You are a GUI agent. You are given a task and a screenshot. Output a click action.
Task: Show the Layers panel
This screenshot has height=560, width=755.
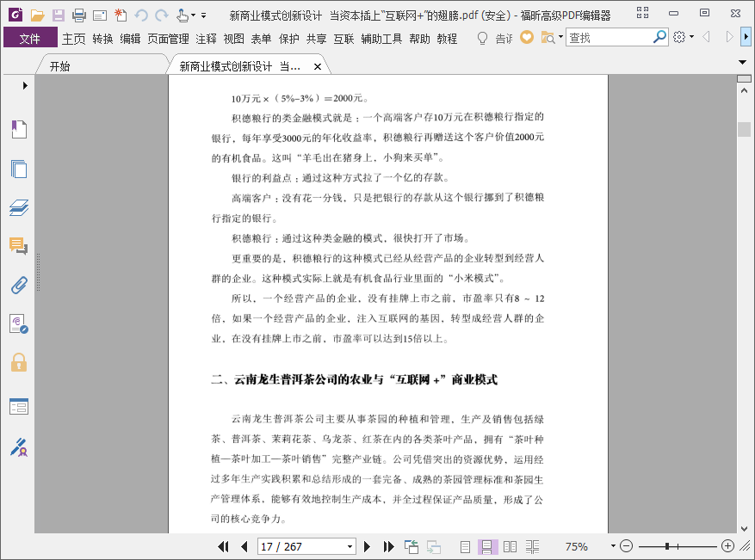(19, 207)
